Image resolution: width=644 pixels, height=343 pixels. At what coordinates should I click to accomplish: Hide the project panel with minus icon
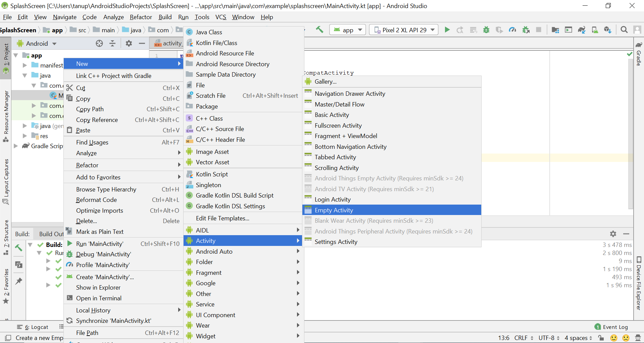pos(142,43)
